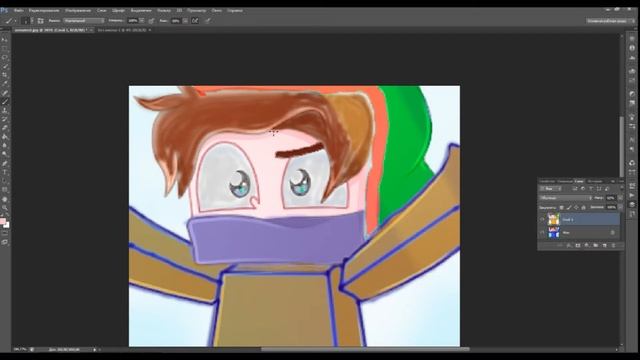
Task: Open the Layers (Слои) menu
Action: pos(102,11)
